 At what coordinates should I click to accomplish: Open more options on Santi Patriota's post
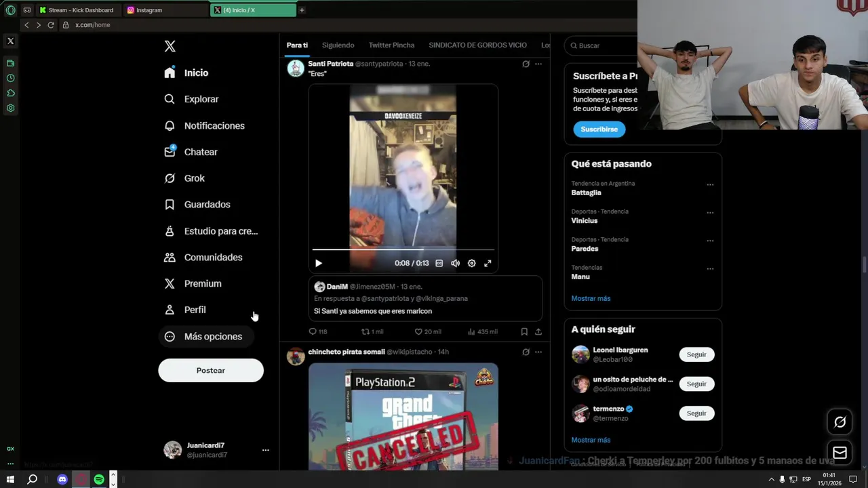tap(538, 64)
